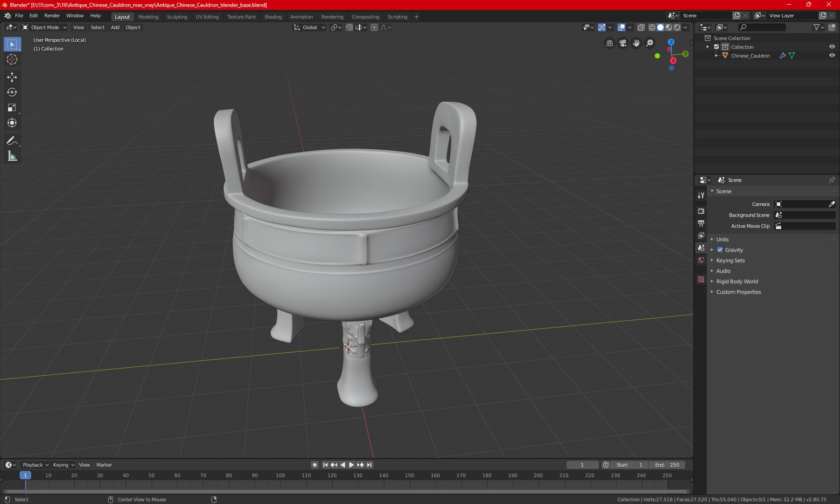Switch viewport to wireframe shading

(x=652, y=28)
